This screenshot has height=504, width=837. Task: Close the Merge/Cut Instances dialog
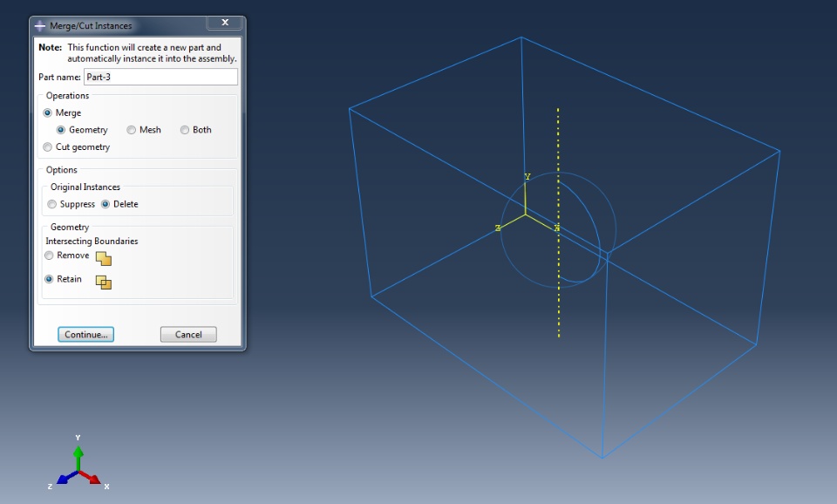click(225, 23)
